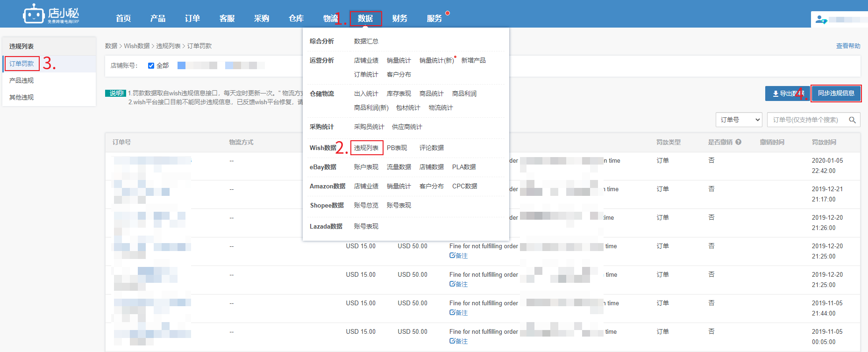Image resolution: width=868 pixels, height=352 pixels.
Task: Open the 仓库 top navigation menu
Action: click(x=296, y=18)
